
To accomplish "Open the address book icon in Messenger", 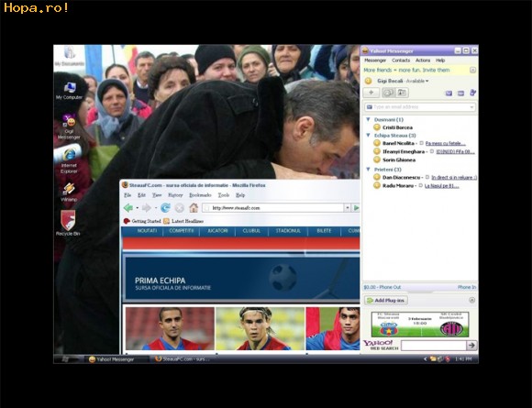I will tap(402, 93).
